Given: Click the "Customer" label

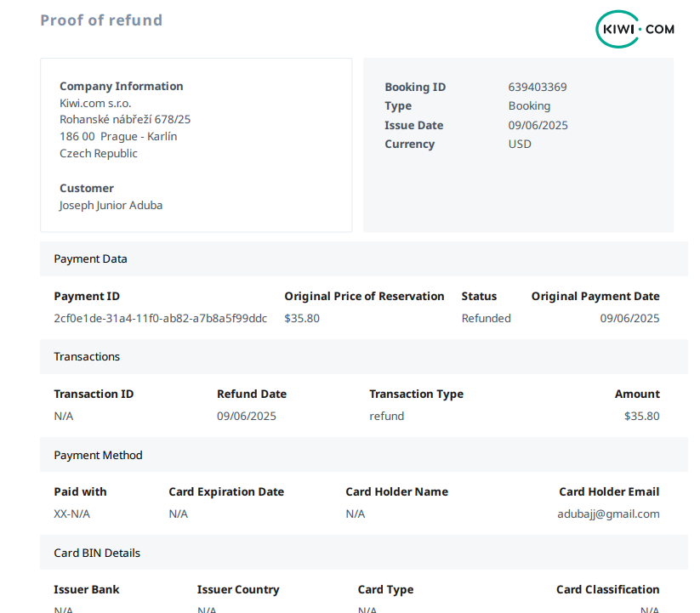Looking at the screenshot, I should click(87, 188).
